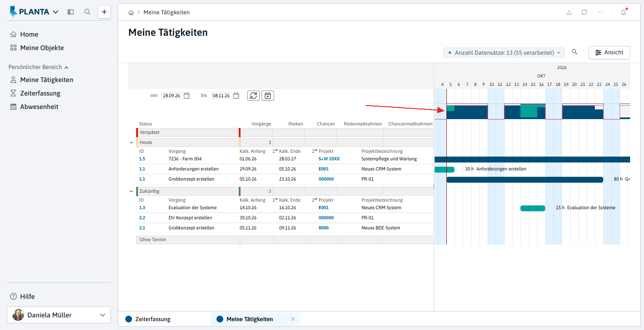Collapse the Heute group
The height and width of the screenshot is (330, 644).
coord(132,143)
